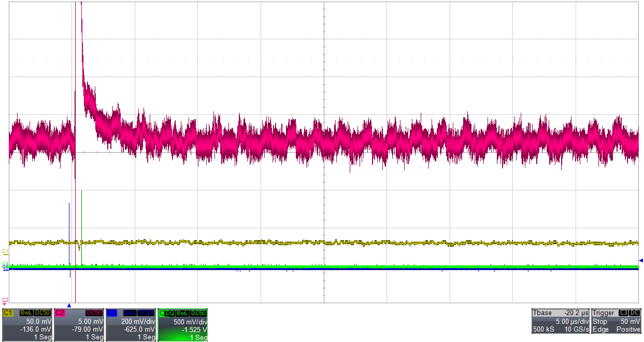Select the blue trigger time marker below grid
Image resolution: width=644 pixels, height=342 pixels.
pos(69,305)
